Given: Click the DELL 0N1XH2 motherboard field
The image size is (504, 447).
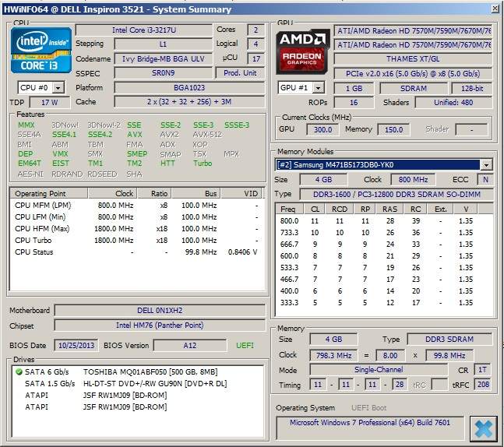Looking at the screenshot, I should (160, 311).
